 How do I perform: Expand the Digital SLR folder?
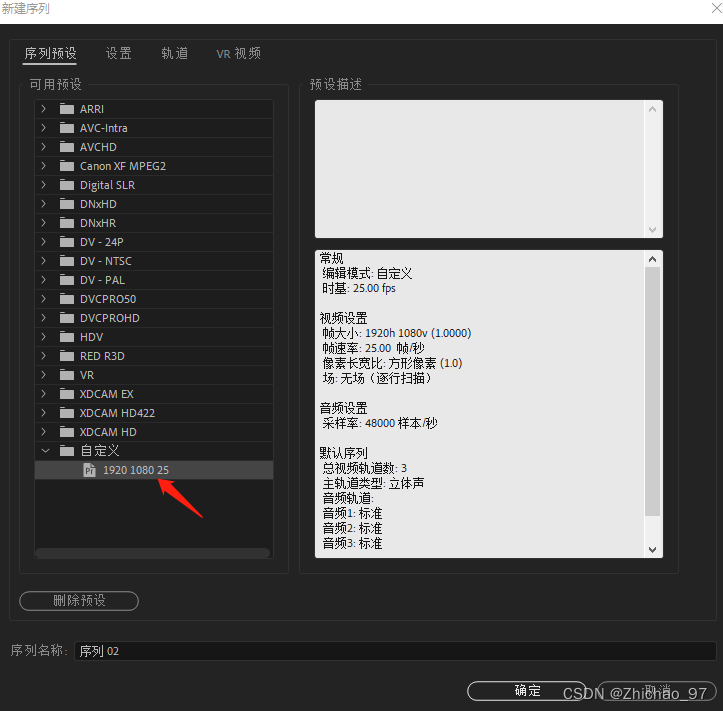(x=43, y=185)
